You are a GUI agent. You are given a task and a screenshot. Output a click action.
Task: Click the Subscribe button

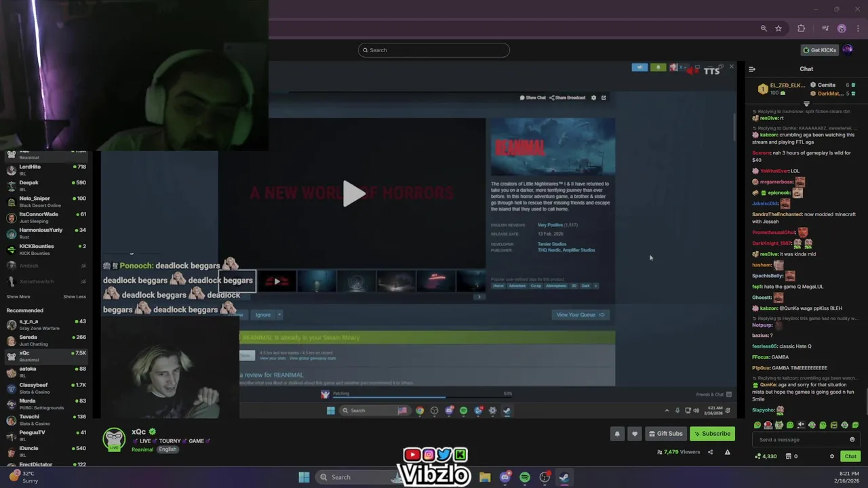[712, 434]
